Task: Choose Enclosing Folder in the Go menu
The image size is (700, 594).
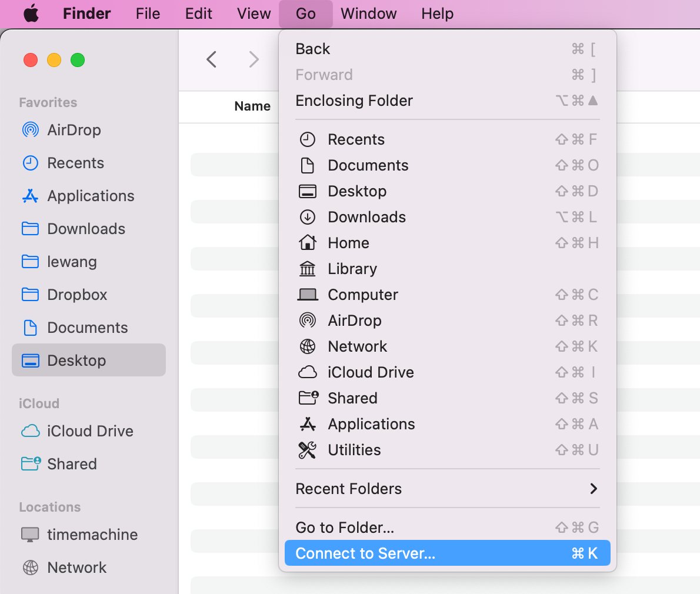Action: pos(447,101)
